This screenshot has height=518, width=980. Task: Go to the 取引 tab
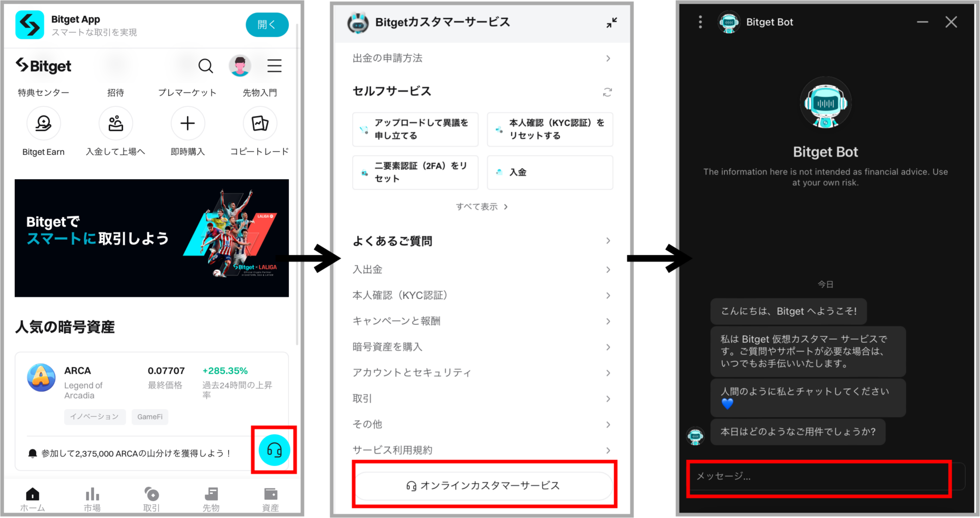[x=152, y=499]
